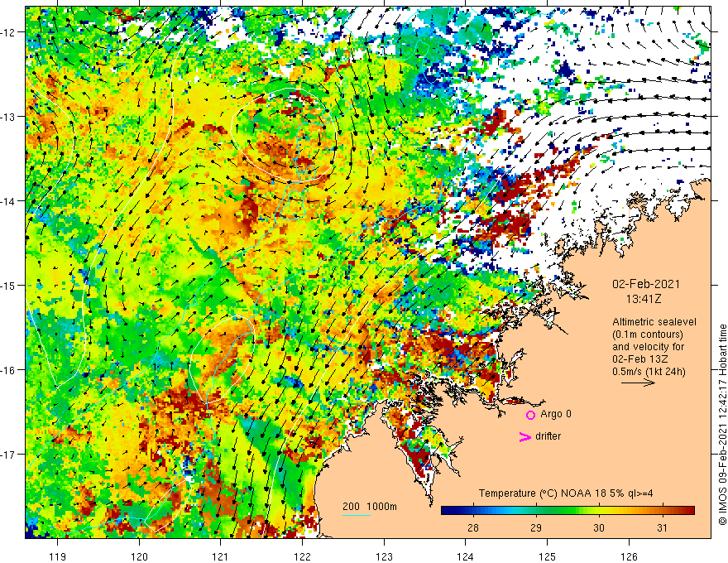This screenshot has height=563, width=728.
Task: Click the '125' longitude axis label
Action: coord(548,556)
